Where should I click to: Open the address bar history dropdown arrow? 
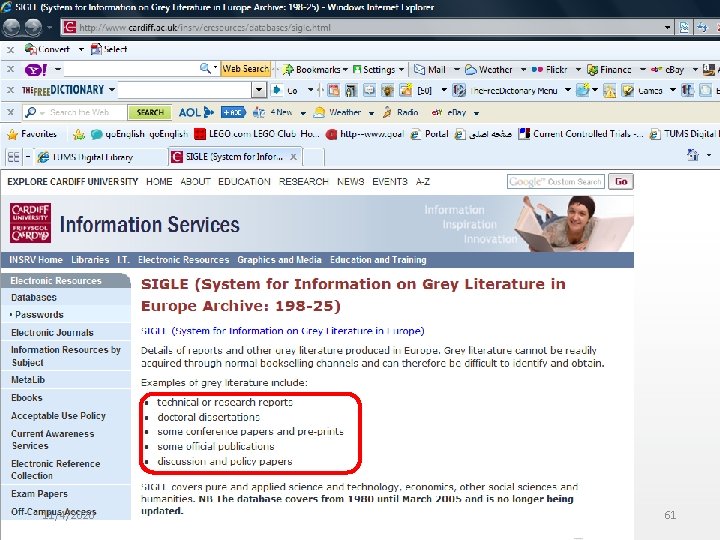[667, 28]
